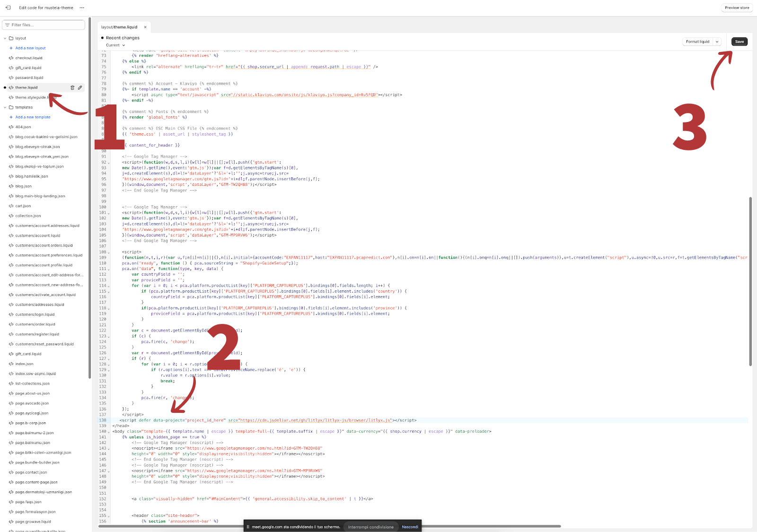
Task: Click Add a new layout link
Action: click(30, 48)
